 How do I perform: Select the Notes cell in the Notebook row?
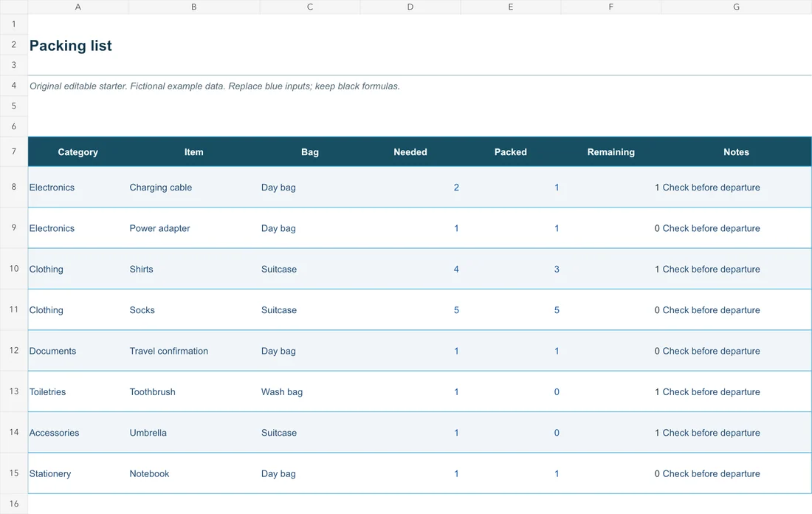coord(737,473)
